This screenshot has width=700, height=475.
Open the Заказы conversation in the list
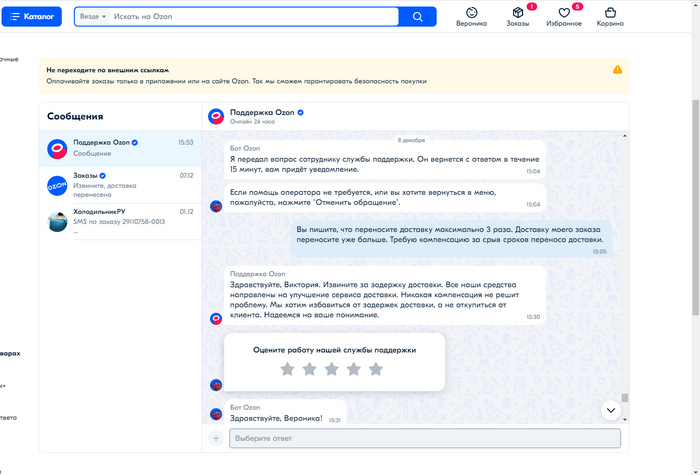click(120, 185)
